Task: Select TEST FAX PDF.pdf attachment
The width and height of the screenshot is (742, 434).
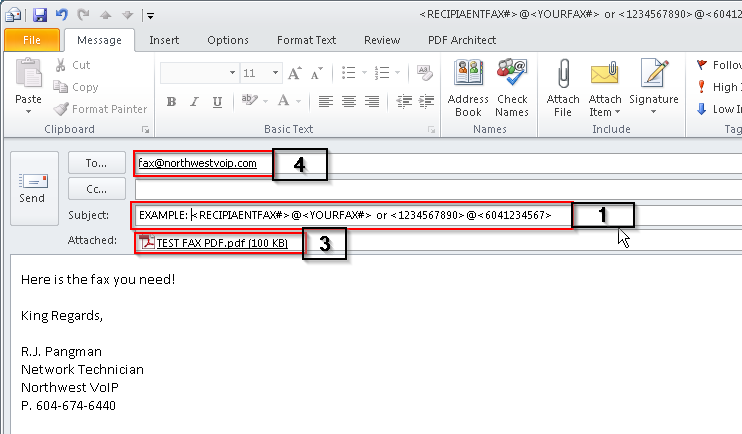Action: pos(214,243)
